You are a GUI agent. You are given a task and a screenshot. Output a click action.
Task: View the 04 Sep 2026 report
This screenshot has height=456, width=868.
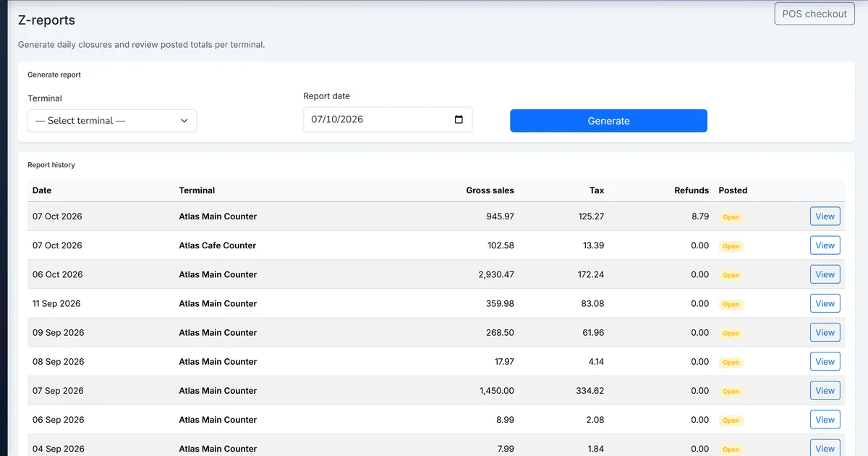coord(825,448)
